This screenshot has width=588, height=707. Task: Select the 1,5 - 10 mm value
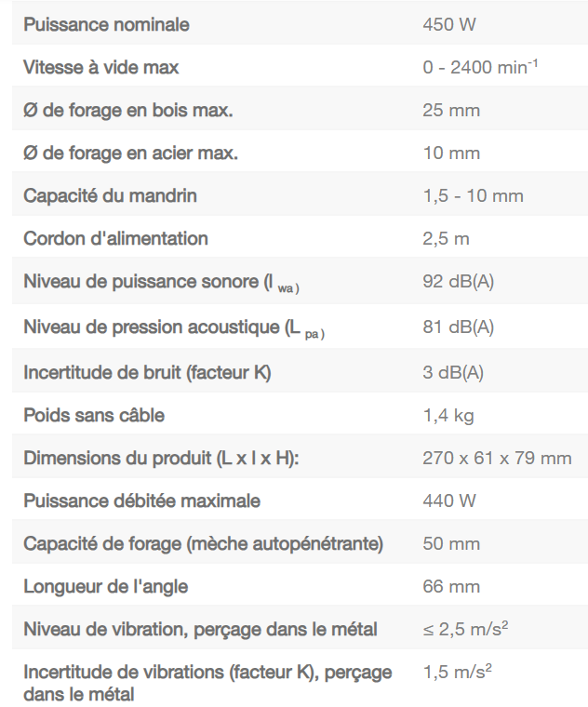473,196
